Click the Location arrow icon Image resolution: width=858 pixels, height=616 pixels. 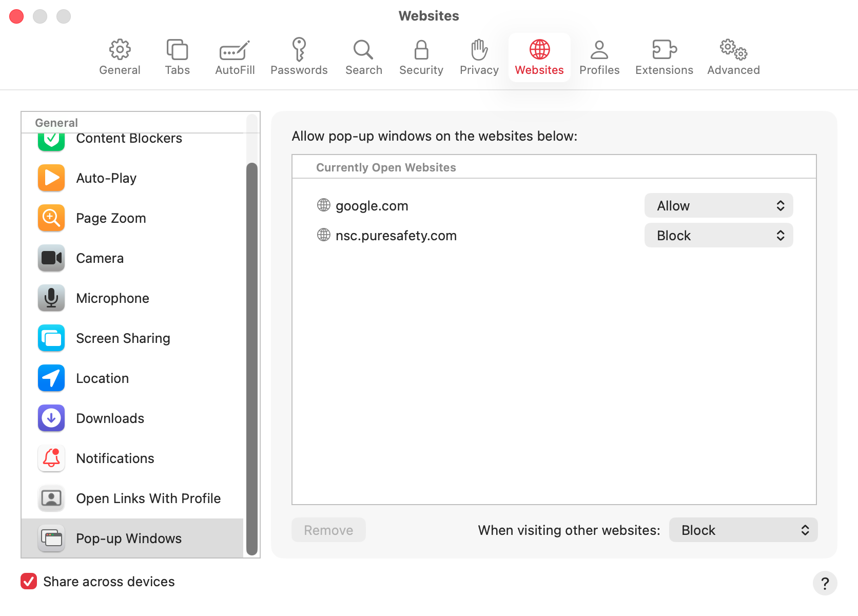pos(51,378)
